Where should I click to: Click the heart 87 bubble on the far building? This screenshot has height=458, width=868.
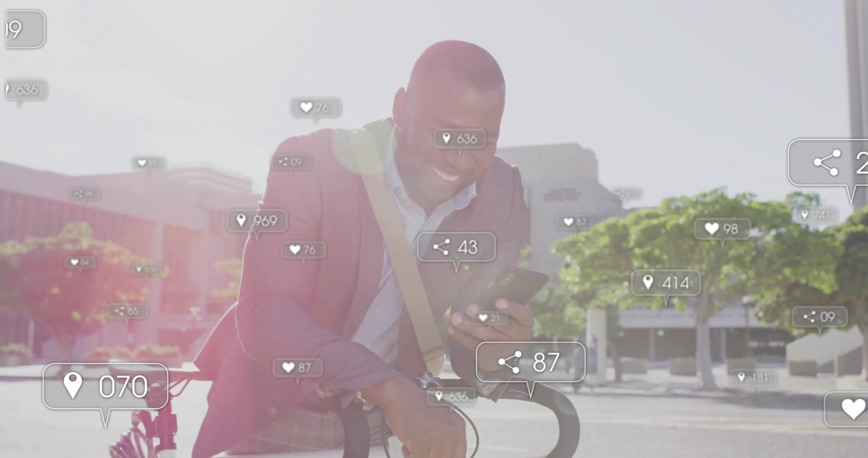click(x=576, y=222)
